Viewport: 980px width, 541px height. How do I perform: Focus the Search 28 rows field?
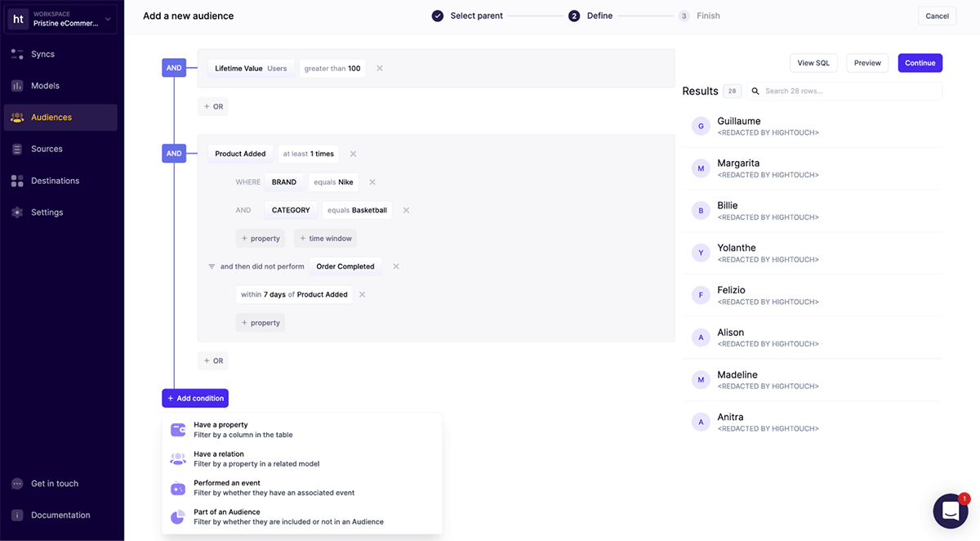[849, 91]
